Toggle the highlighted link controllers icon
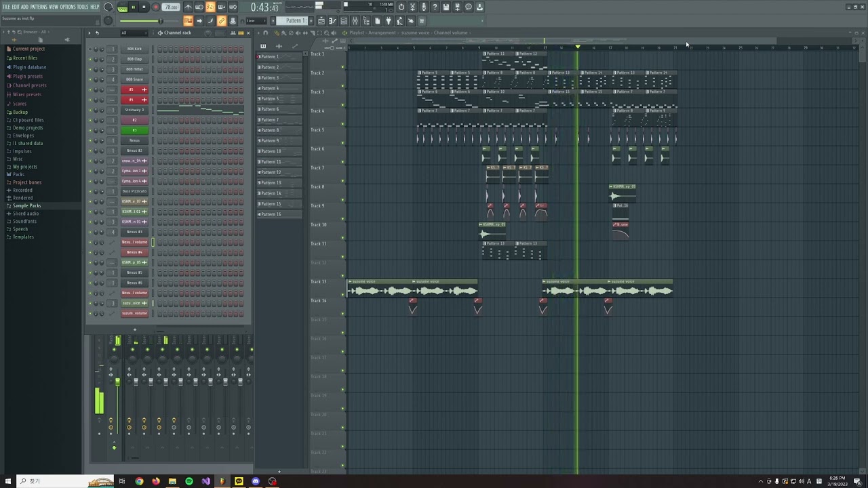868x488 pixels. [x=222, y=21]
